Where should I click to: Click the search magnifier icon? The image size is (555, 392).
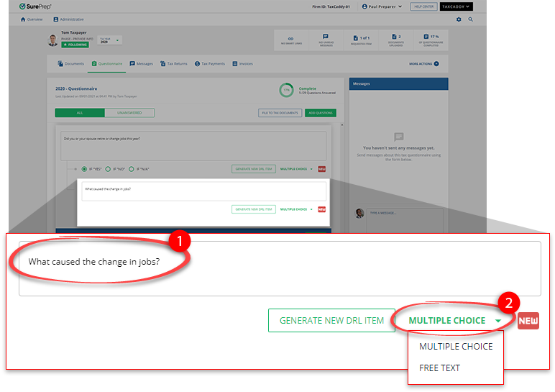(470, 19)
